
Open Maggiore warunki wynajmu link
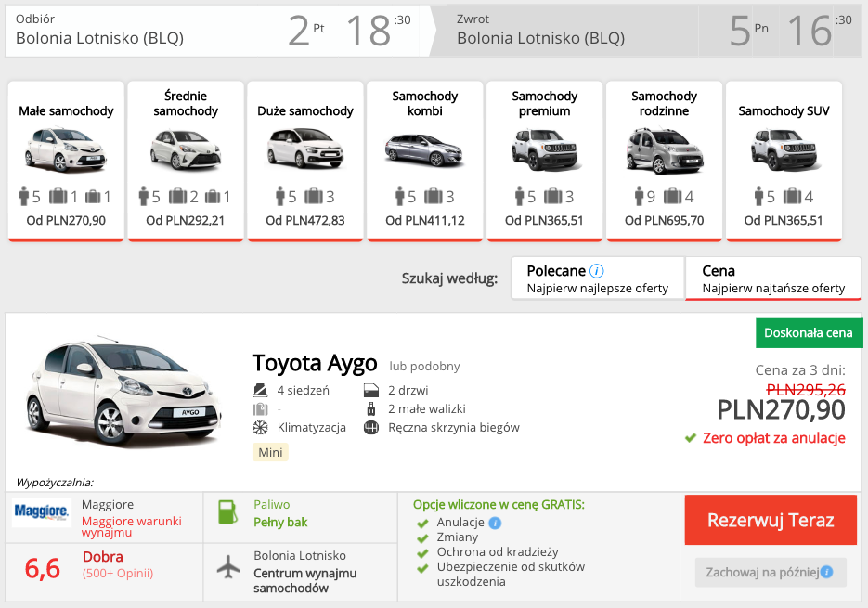tap(131, 526)
